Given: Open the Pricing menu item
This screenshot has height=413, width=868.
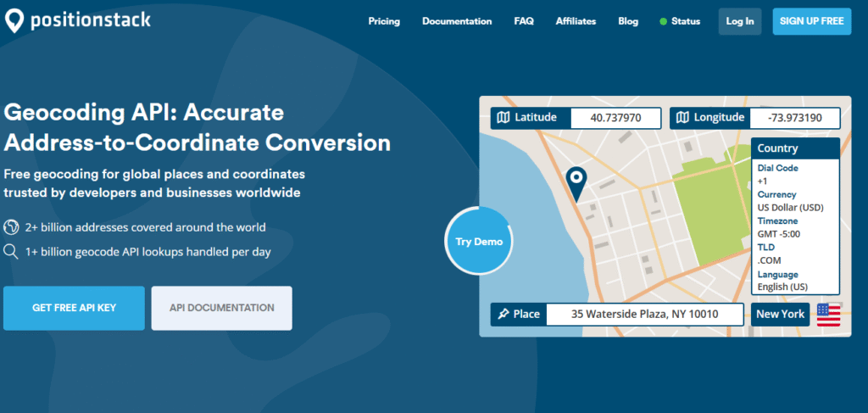Looking at the screenshot, I should [384, 21].
